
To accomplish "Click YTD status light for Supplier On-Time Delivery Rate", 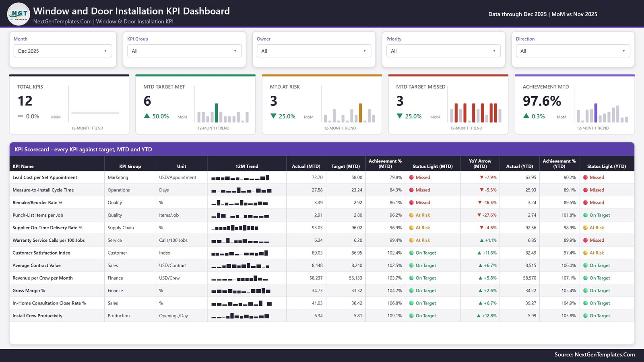I will click(586, 228).
